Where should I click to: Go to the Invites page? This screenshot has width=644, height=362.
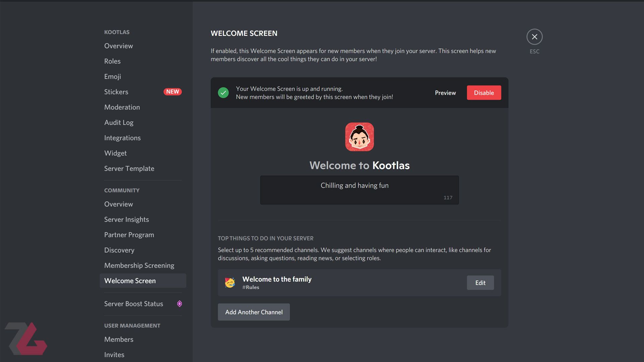point(114,355)
